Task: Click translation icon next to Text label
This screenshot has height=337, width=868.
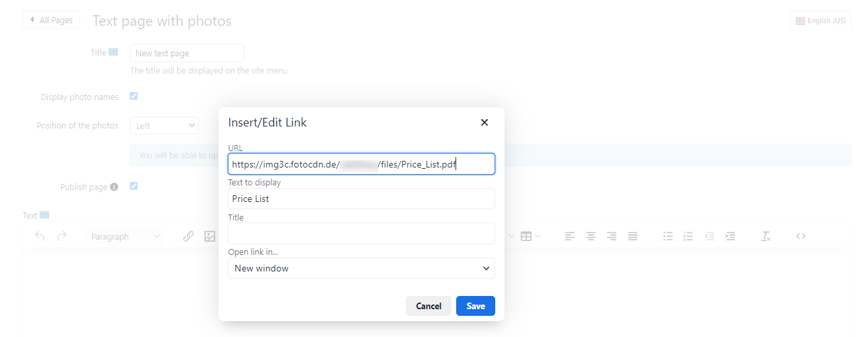Action: (44, 215)
